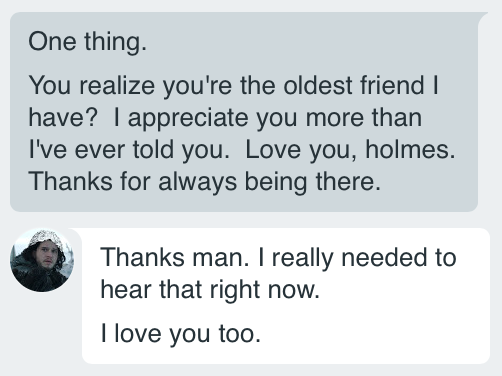This screenshot has height=376, width=502.
Task: Click "Thanks man." at start of reply
Action: coord(174,257)
